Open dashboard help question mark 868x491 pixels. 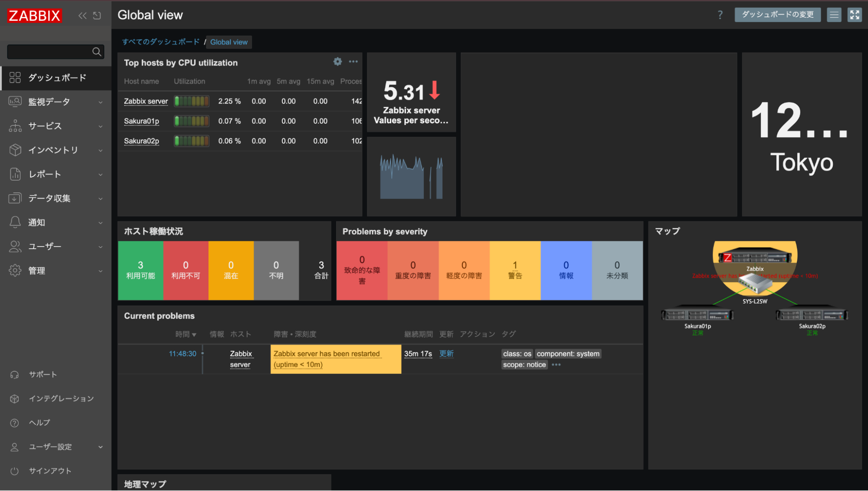(720, 15)
